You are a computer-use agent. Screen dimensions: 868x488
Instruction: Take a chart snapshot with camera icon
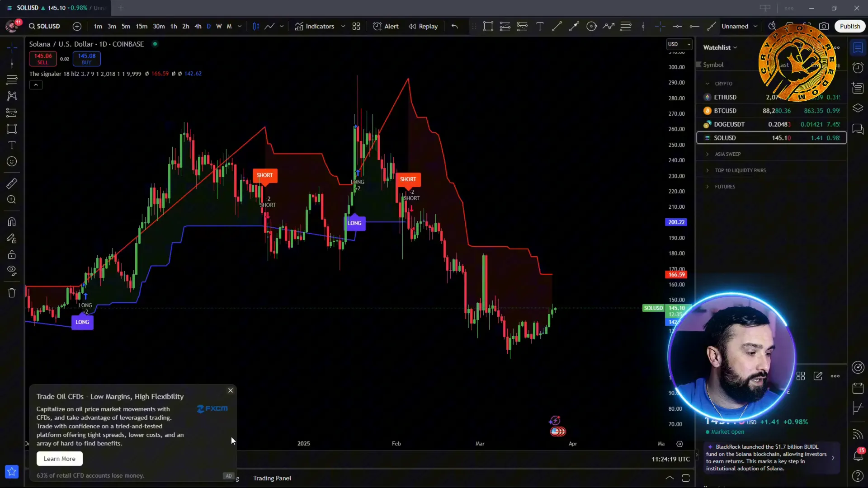824,26
